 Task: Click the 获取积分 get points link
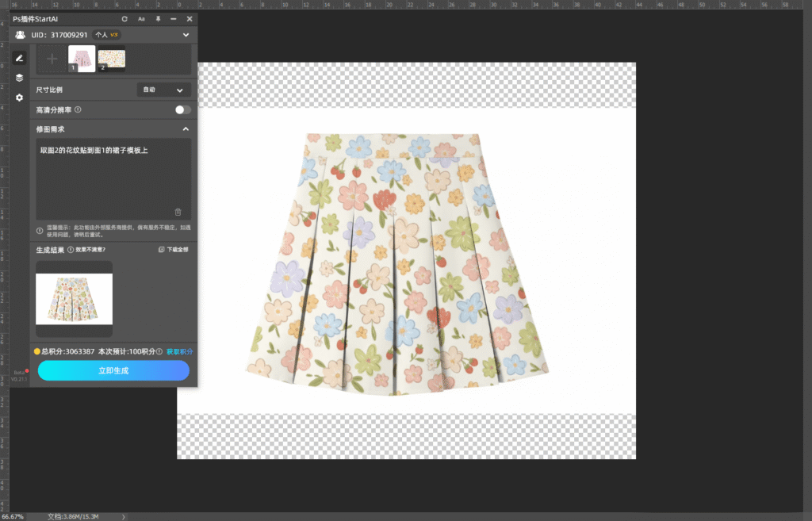tap(179, 351)
